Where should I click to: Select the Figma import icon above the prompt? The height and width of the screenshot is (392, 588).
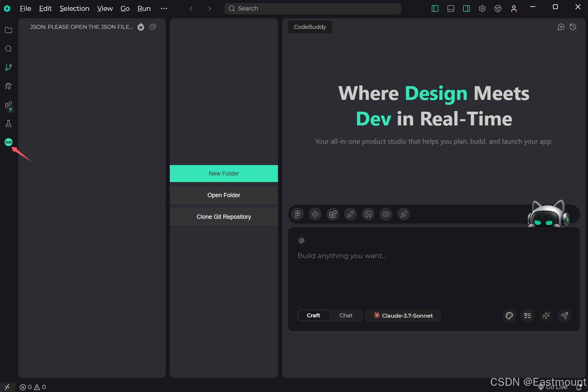pos(298,214)
